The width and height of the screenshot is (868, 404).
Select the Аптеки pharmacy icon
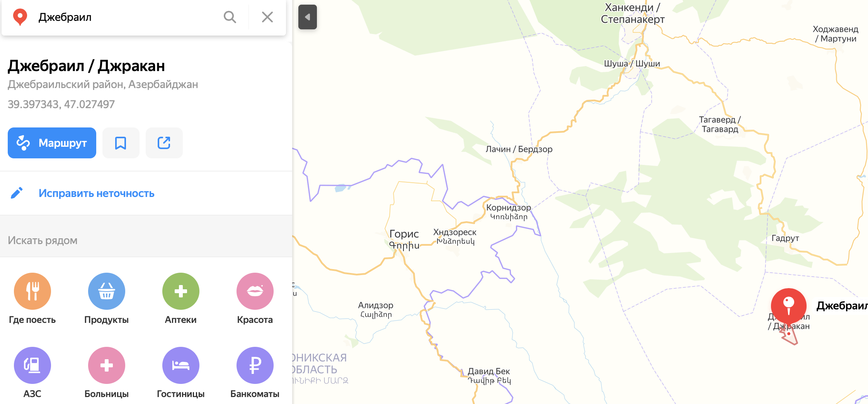181,291
